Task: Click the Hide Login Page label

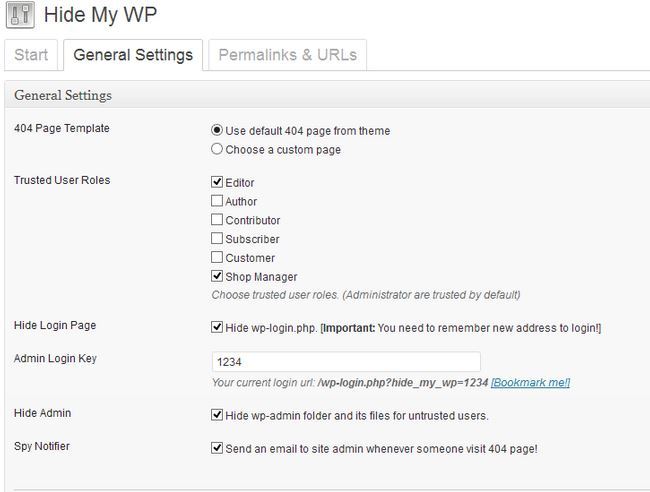Action: 55,325
